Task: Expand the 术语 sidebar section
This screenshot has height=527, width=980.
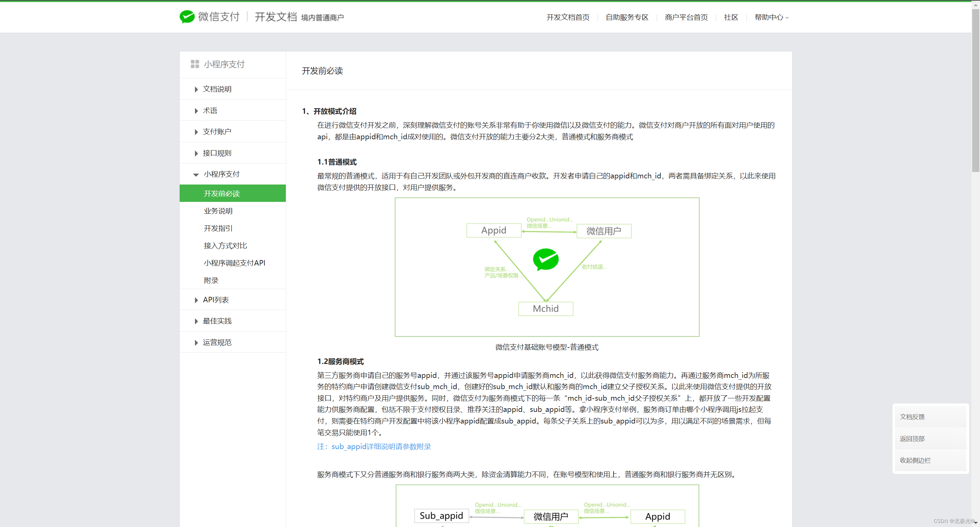Action: click(196, 111)
